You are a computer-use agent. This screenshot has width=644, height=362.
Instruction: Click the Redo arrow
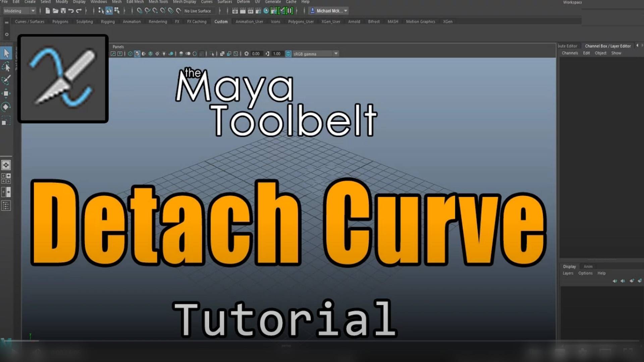pyautogui.click(x=79, y=11)
